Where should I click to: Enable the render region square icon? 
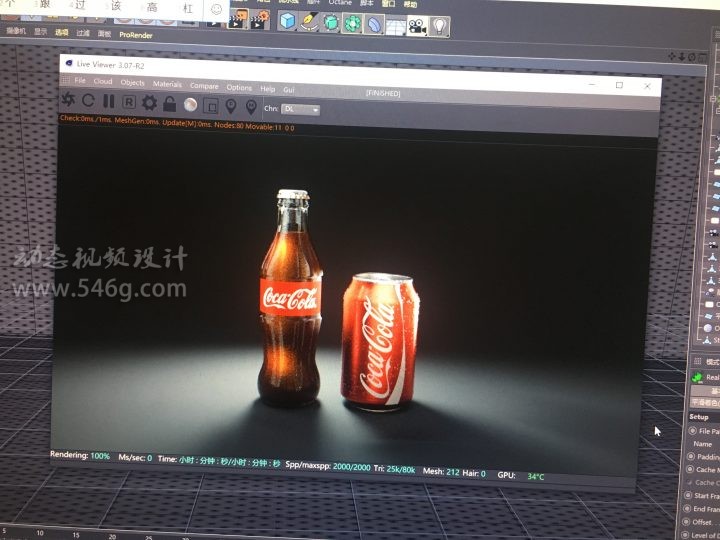click(x=211, y=106)
